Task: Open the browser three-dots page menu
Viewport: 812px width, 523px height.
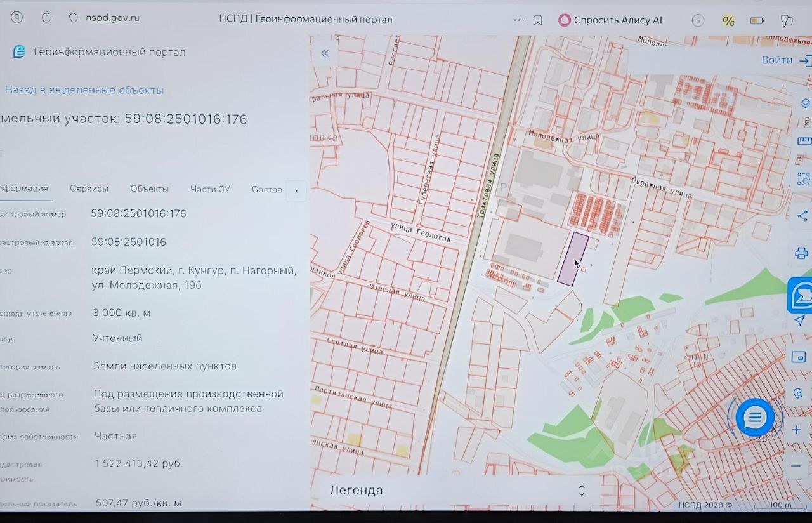Action: pos(519,20)
